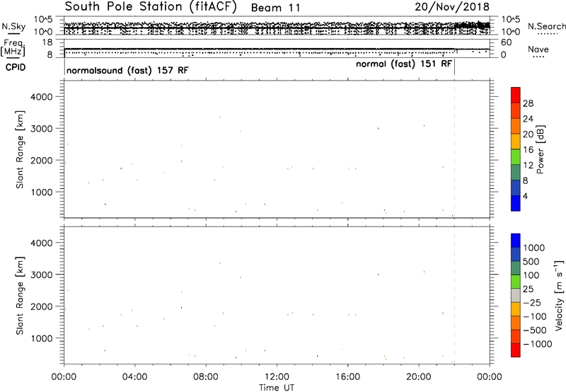Screen dimensions: 566x392
Task: Select the Beam 11 label
Action: click(x=275, y=8)
